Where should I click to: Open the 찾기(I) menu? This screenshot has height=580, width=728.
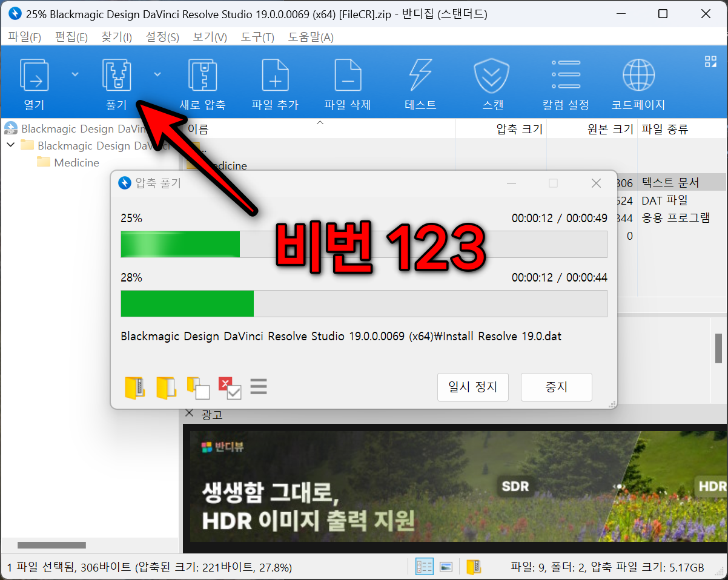[116, 37]
